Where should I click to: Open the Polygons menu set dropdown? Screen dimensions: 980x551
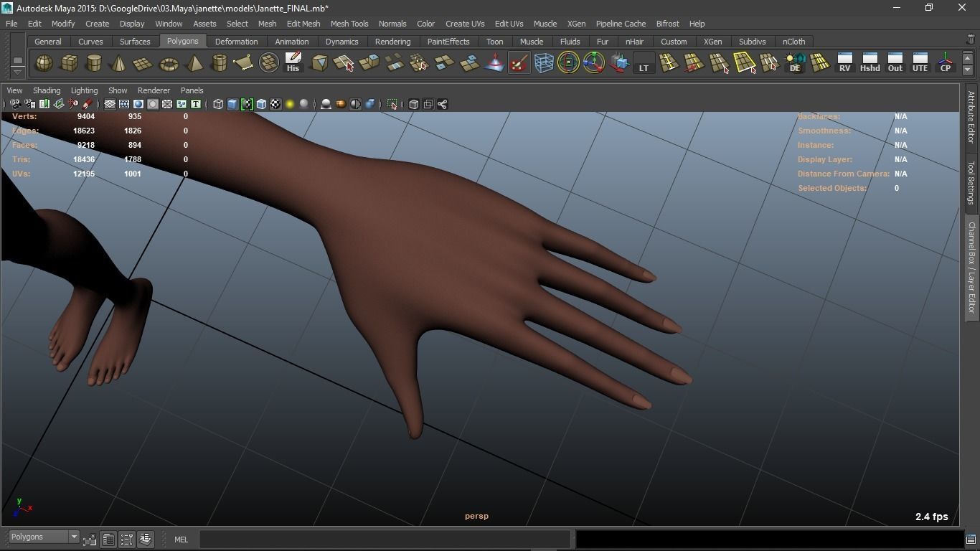[x=44, y=537]
